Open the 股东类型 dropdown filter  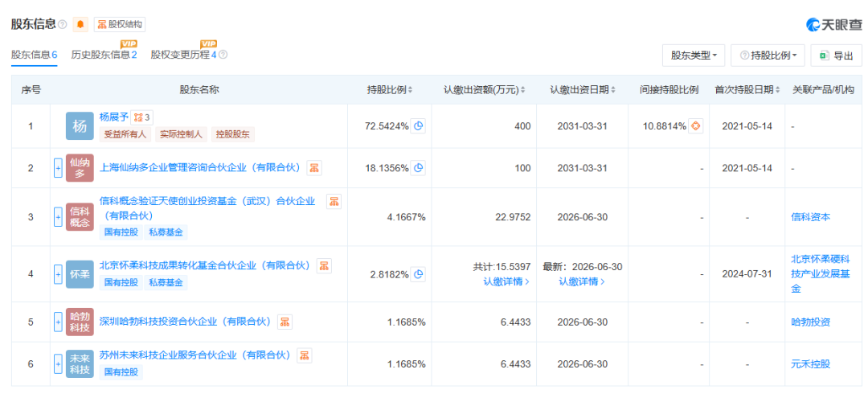(x=694, y=55)
